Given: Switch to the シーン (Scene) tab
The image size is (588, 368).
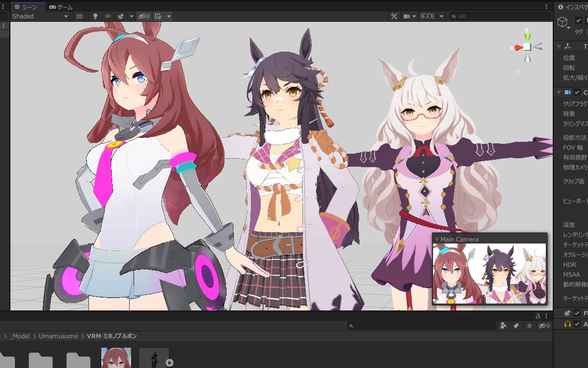Looking at the screenshot, I should click(27, 7).
